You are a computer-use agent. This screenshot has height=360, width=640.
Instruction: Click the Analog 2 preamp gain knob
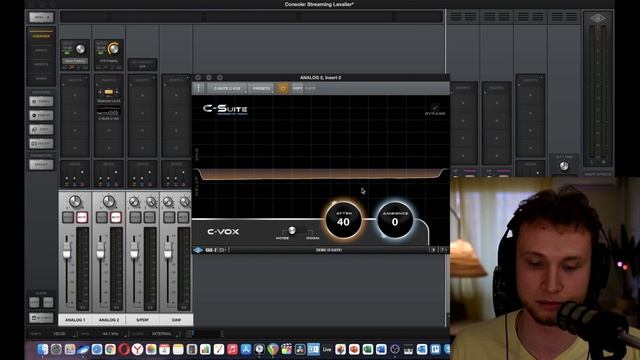(x=113, y=49)
